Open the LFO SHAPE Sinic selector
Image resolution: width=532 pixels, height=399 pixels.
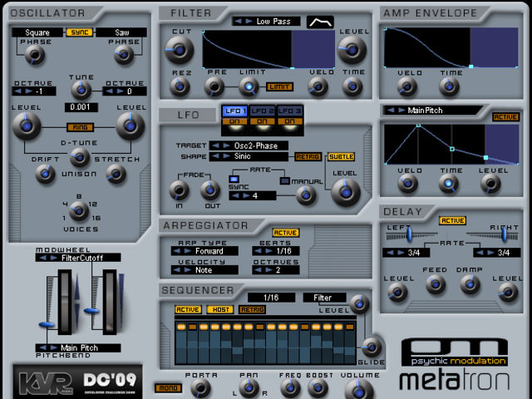pyautogui.click(x=249, y=156)
